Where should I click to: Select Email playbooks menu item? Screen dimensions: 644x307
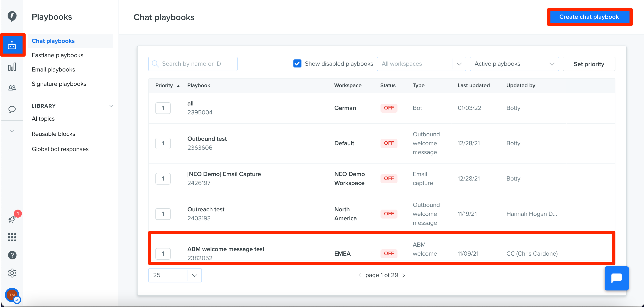[53, 69]
